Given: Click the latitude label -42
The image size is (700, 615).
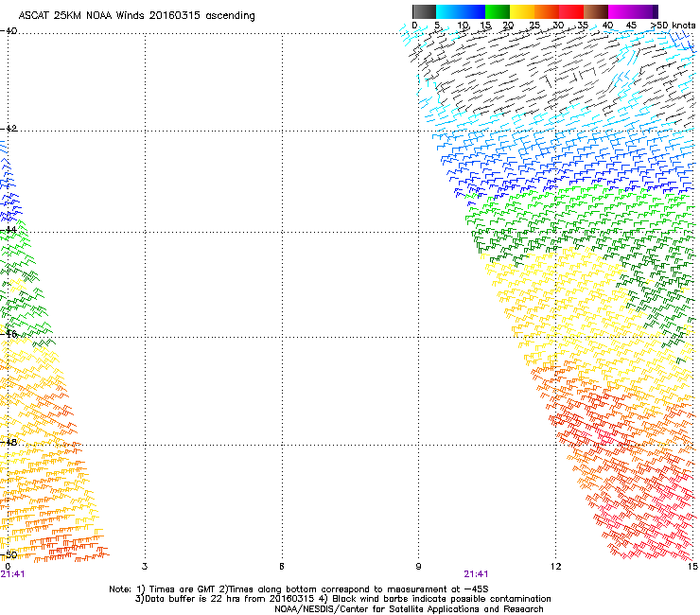Looking at the screenshot, I should click(9, 128).
